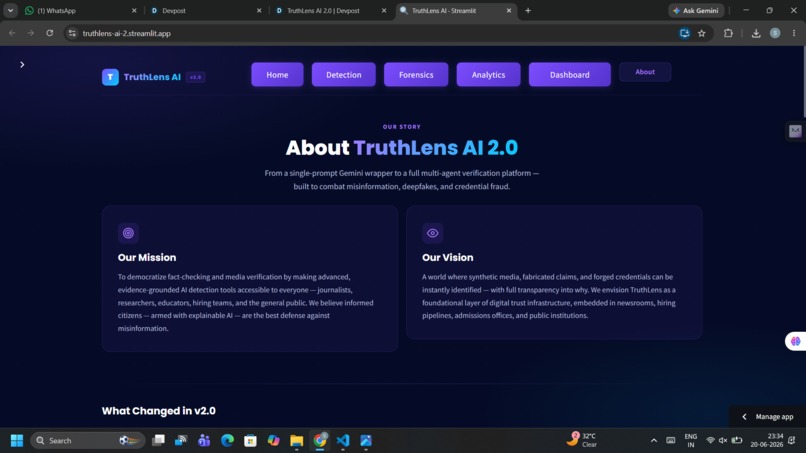The height and width of the screenshot is (453, 806).
Task: Click the v2.0 version badge
Action: [x=195, y=77]
